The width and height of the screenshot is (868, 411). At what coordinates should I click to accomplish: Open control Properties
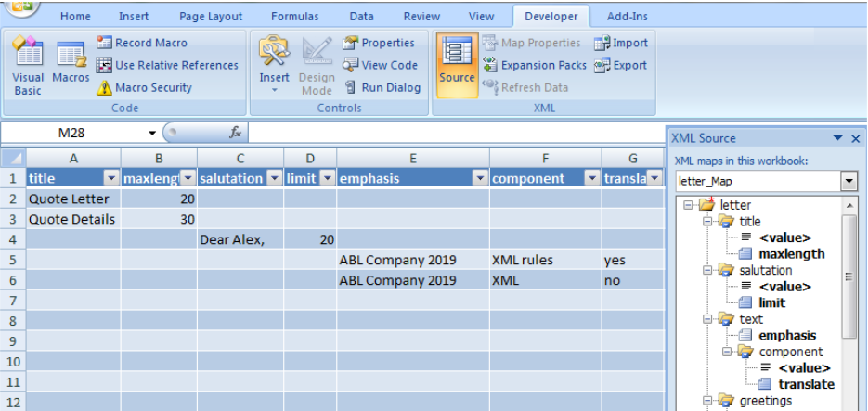379,43
